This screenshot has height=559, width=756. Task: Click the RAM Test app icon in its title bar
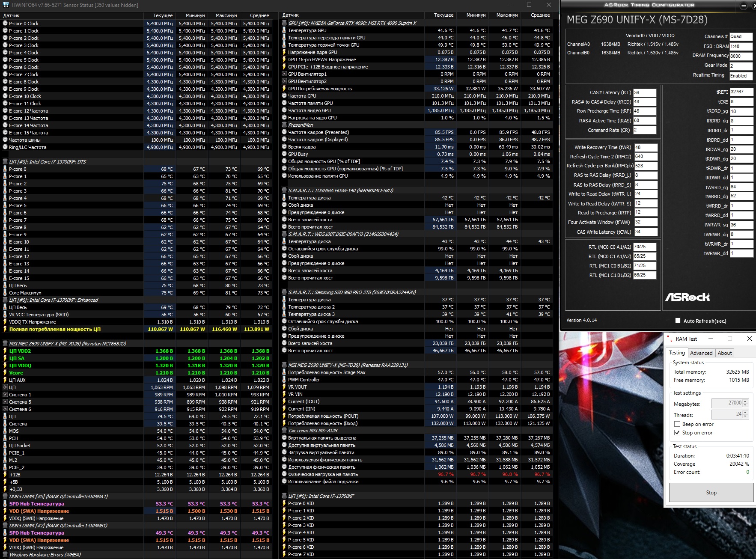coord(670,339)
